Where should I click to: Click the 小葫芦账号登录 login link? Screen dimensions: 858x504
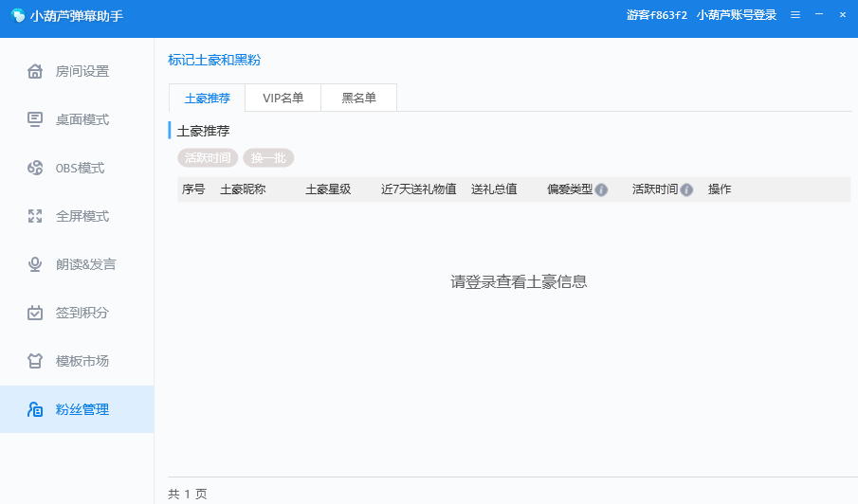coord(736,15)
